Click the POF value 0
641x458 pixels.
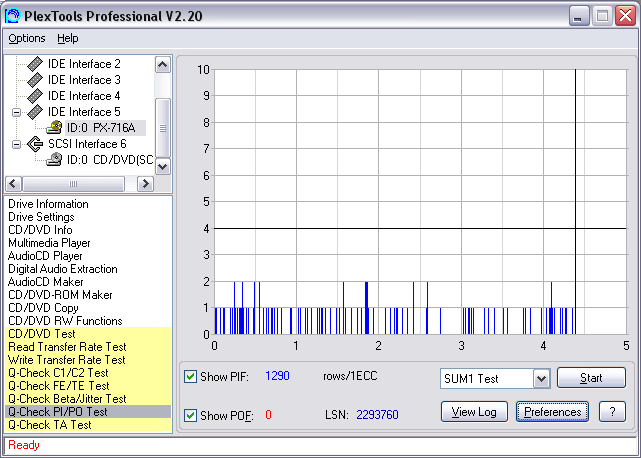[x=268, y=415]
